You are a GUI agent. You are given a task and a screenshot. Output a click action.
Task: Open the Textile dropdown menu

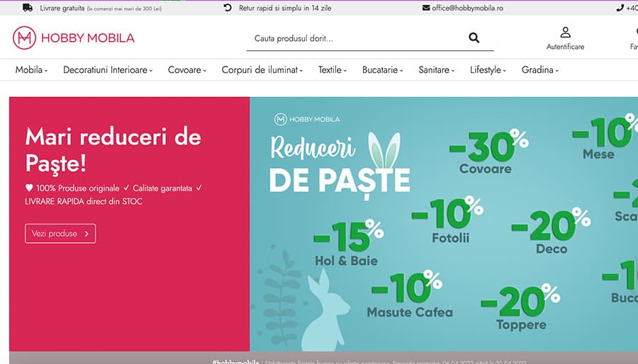pyautogui.click(x=332, y=70)
